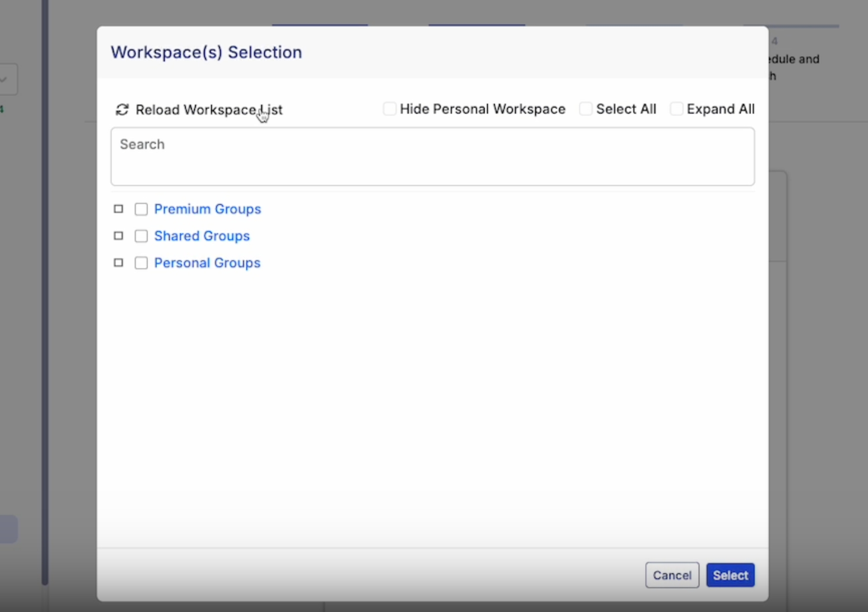Tick the Premium Groups checkbox
The image size is (868, 612).
[141, 209]
